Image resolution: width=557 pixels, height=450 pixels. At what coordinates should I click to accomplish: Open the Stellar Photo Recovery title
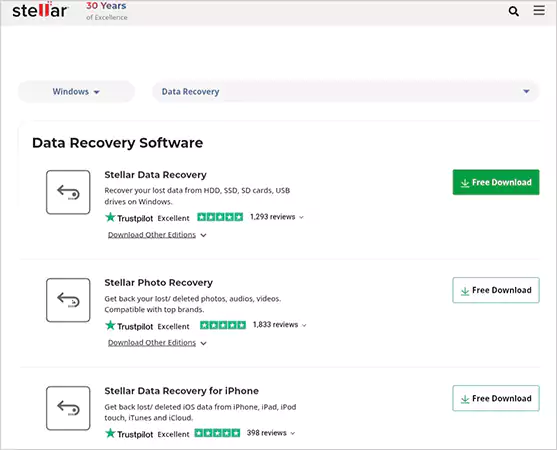tap(158, 283)
